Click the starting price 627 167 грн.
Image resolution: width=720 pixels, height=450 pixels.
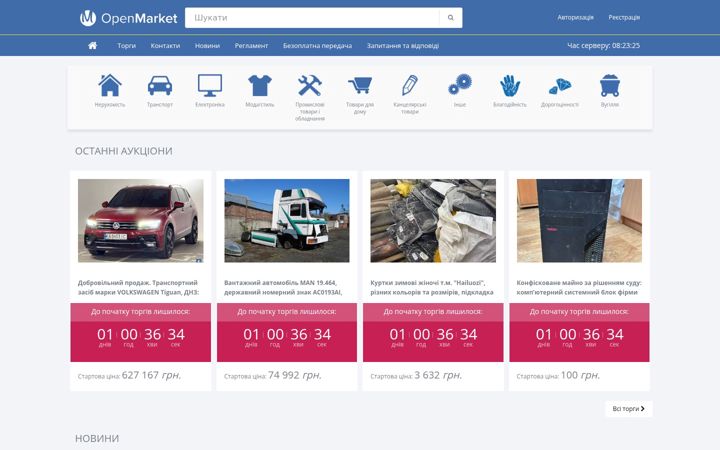152,375
